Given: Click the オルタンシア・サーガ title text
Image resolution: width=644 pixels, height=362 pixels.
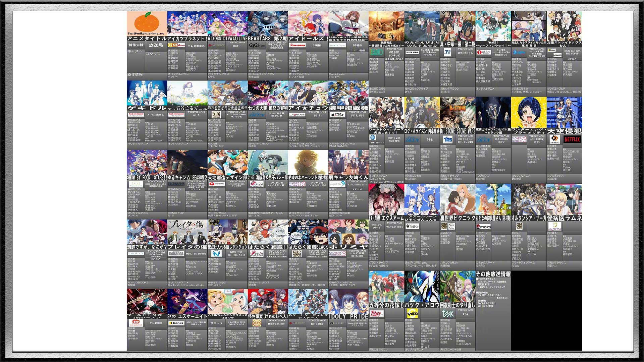Looking at the screenshot, I should coord(529,218).
